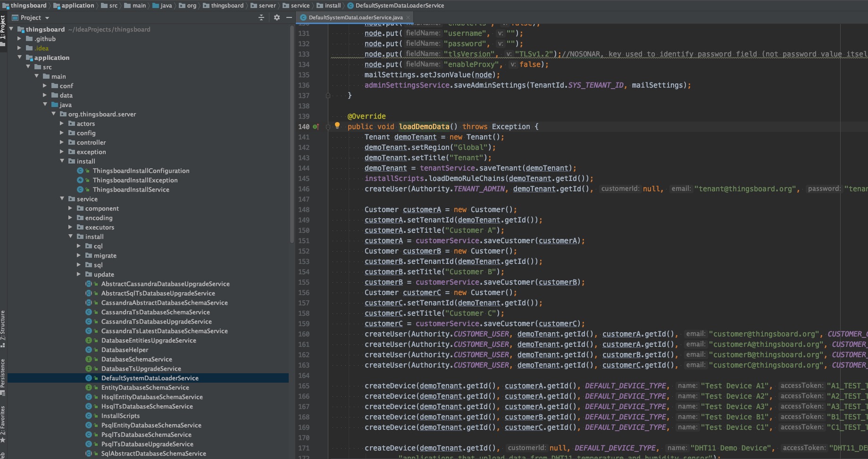Image resolution: width=868 pixels, height=459 pixels.
Task: Click the 'server' breadcrumb in navigation bar
Action: pos(267,6)
